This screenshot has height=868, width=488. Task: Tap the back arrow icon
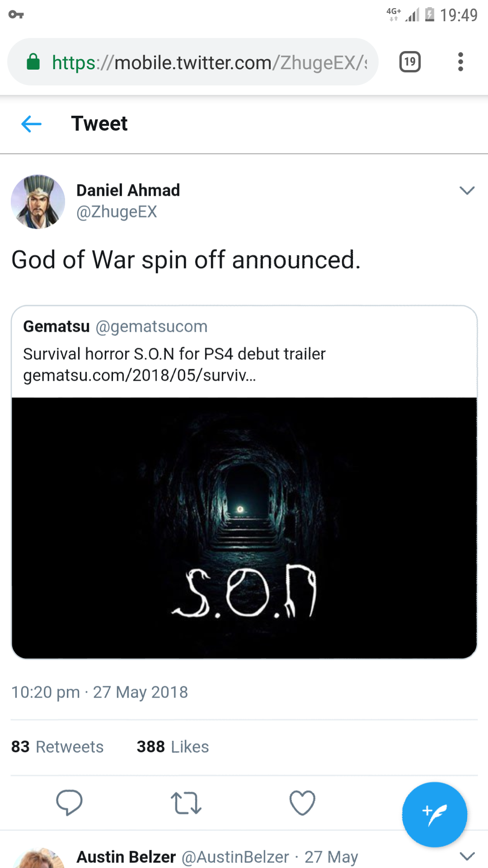pos(31,124)
